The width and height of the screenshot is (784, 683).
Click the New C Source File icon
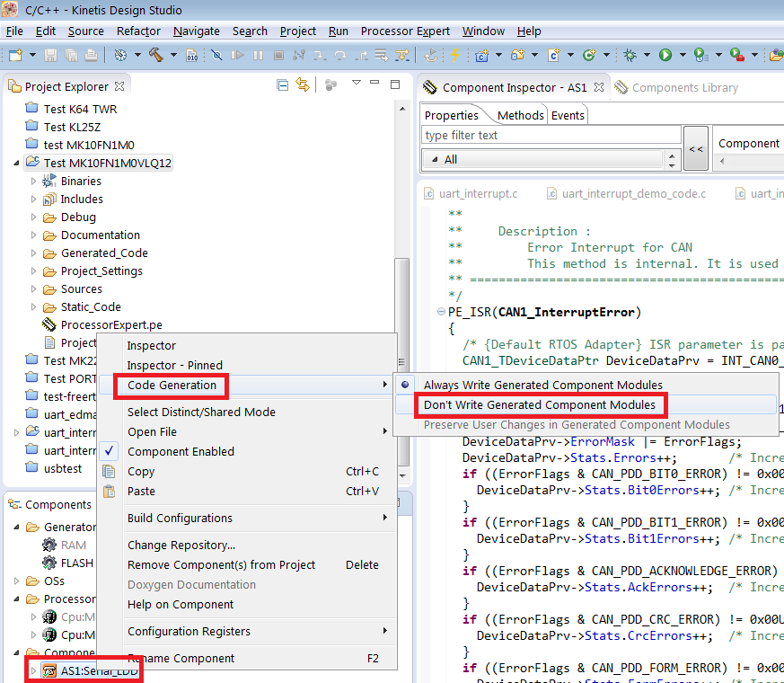[553, 55]
